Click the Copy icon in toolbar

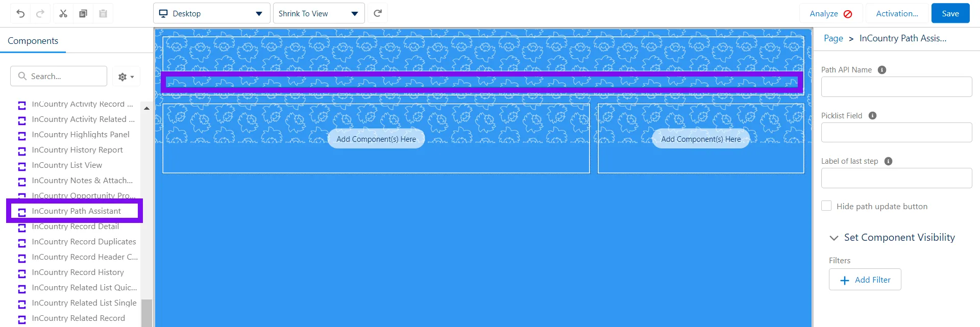pyautogui.click(x=83, y=14)
